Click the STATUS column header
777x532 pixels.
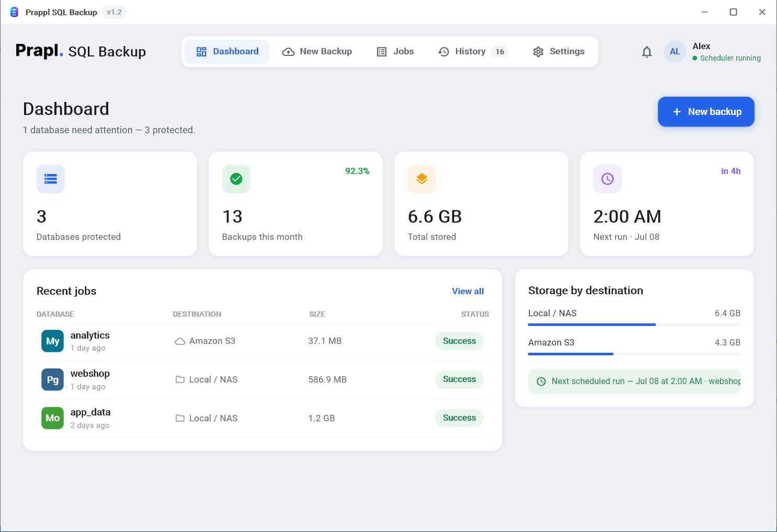tap(475, 314)
